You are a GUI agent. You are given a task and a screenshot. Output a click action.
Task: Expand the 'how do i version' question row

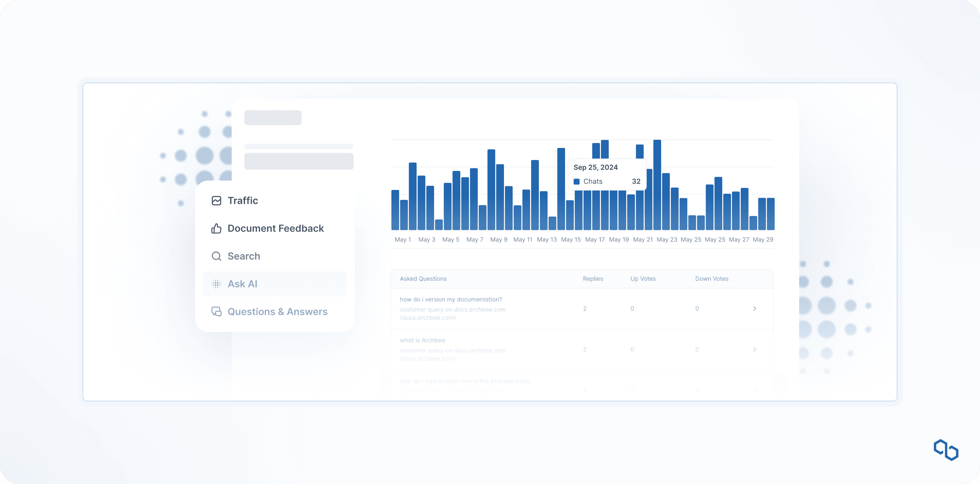754,309
